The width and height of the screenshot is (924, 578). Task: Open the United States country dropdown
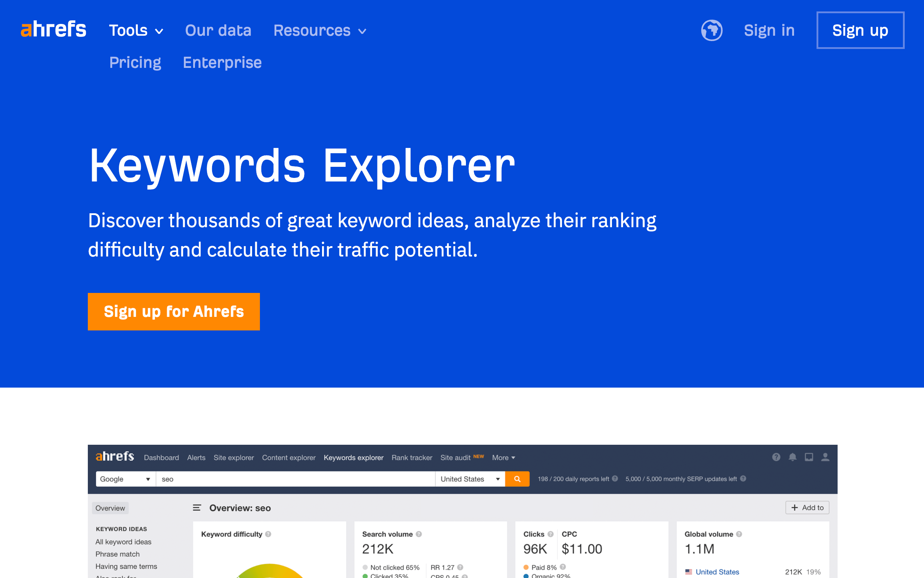point(470,479)
